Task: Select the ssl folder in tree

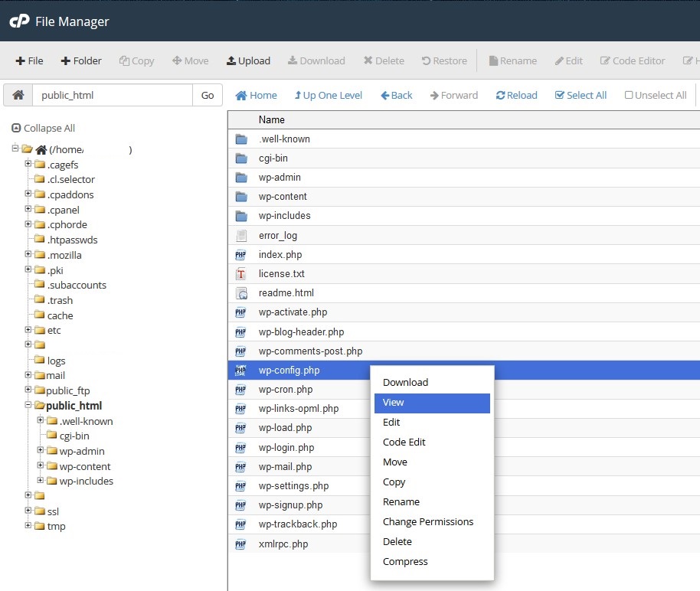Action: tap(53, 511)
